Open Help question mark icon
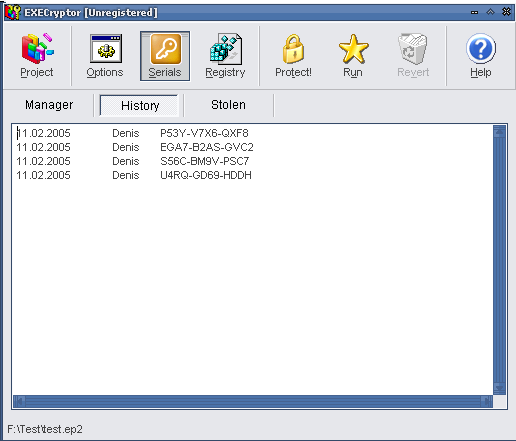 [481, 49]
